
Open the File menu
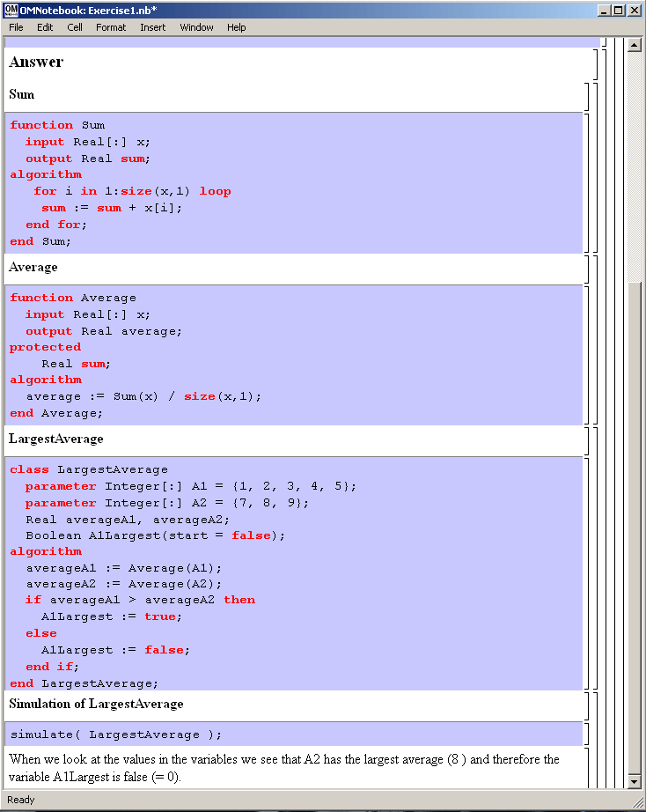coord(16,27)
